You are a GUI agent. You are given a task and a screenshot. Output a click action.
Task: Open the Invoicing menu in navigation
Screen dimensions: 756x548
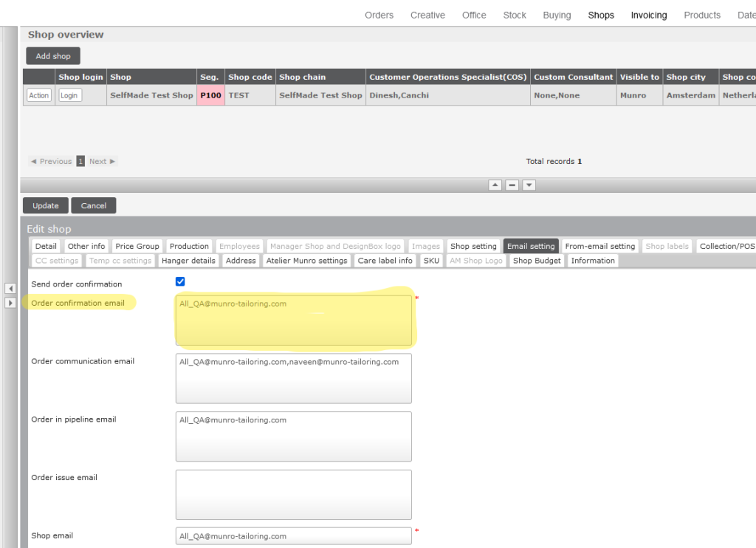click(648, 15)
